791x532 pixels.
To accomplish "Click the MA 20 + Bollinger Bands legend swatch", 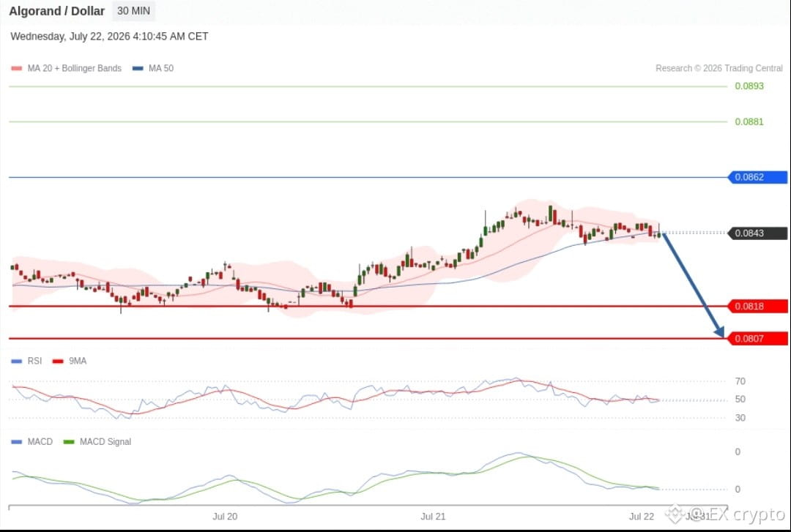I will [17, 68].
